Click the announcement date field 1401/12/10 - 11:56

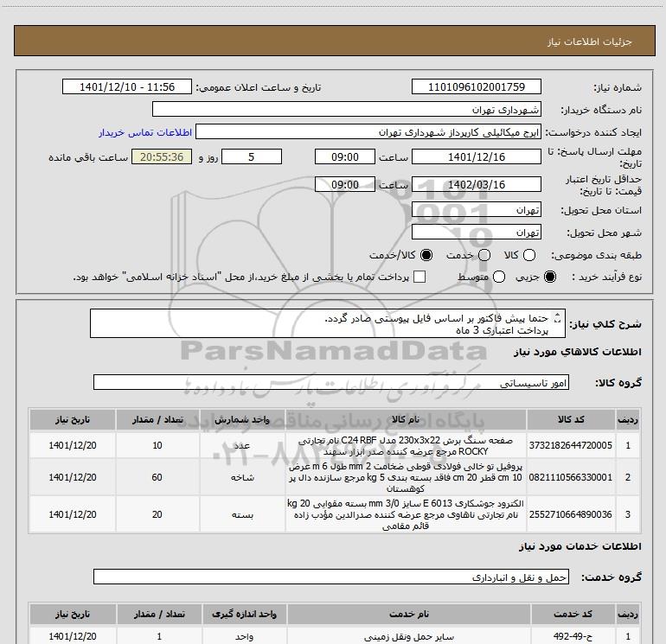tap(127, 87)
